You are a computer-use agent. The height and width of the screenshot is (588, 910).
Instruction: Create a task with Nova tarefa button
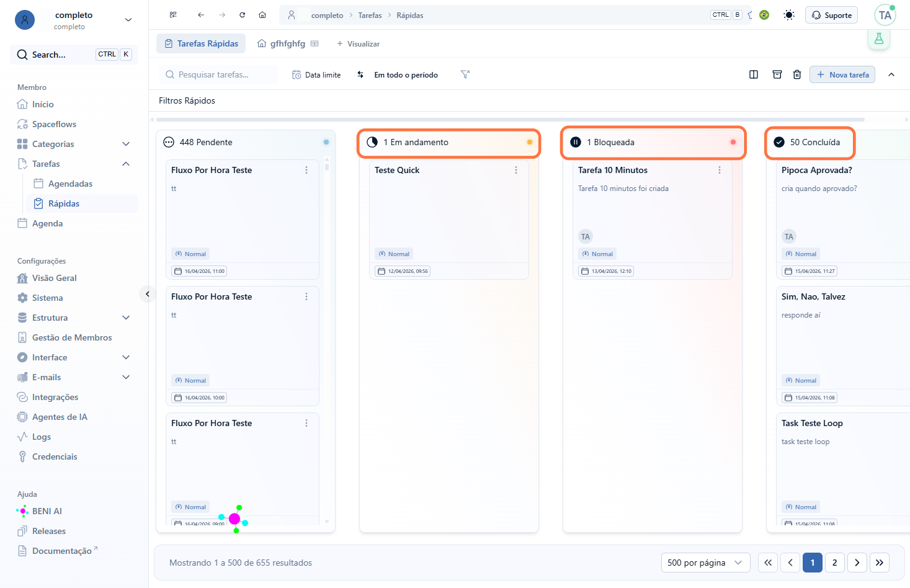tap(842, 74)
